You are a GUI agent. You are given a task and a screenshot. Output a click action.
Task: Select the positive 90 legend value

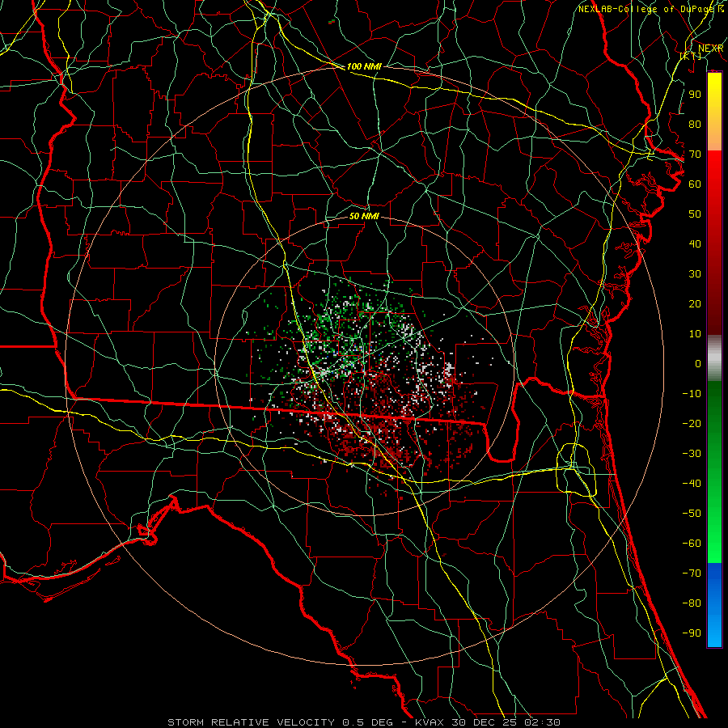click(x=695, y=95)
